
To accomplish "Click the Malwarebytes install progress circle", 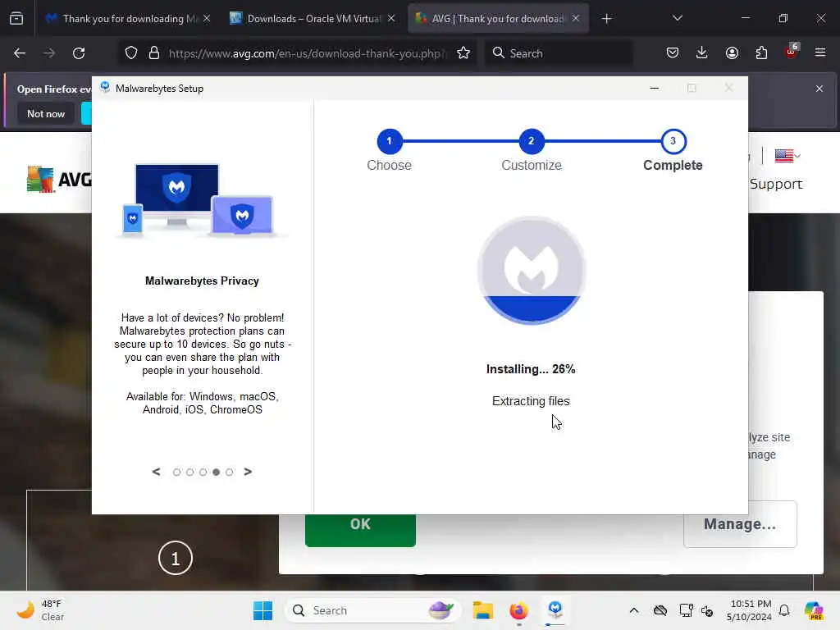I will point(532,270).
